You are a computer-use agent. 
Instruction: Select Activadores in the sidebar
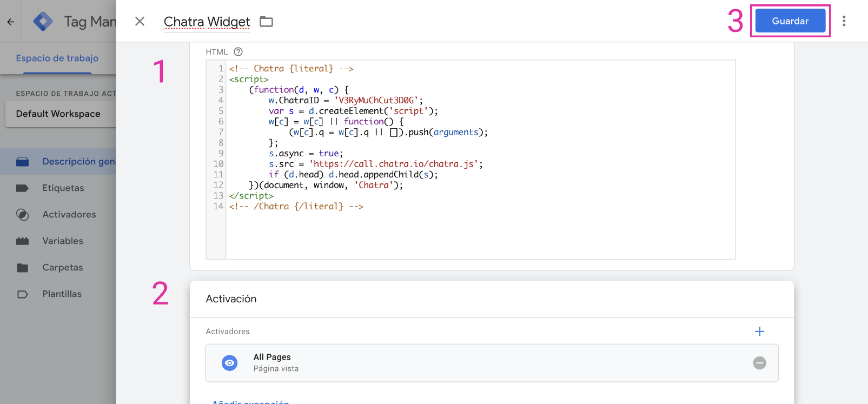pos(69,215)
